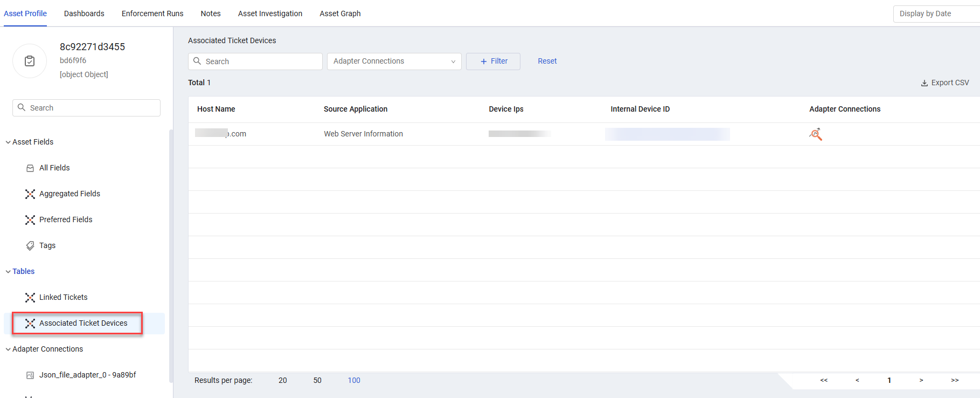Click the magnifier icon in table search box

[x=197, y=61]
